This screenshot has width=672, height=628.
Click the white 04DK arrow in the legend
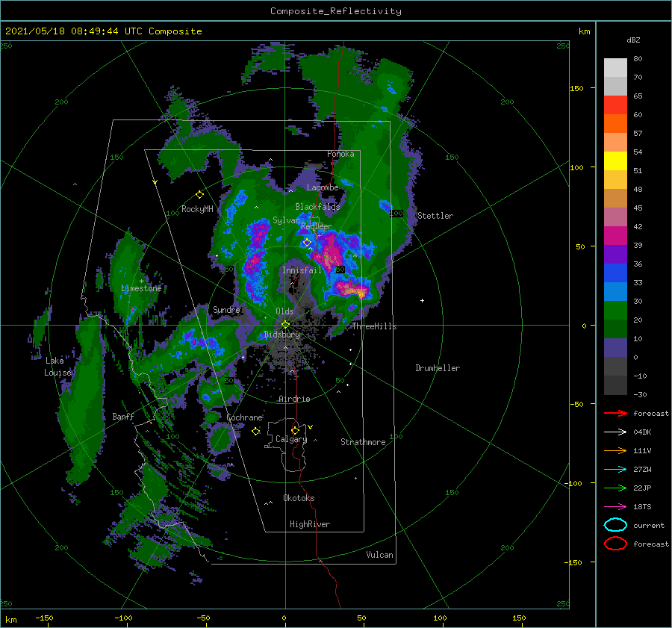tap(615, 432)
